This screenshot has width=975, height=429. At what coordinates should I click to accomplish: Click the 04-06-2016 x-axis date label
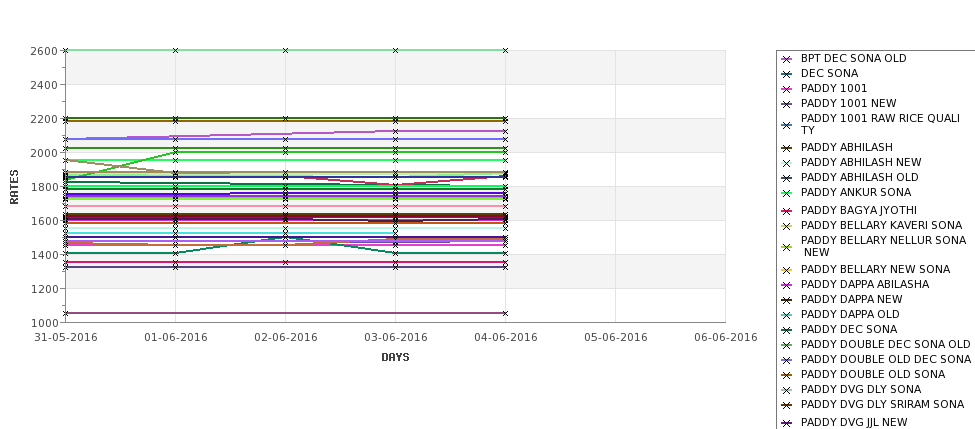506,338
